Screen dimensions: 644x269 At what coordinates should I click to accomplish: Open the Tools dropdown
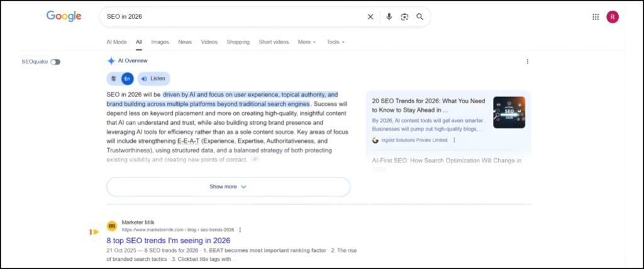pos(336,42)
